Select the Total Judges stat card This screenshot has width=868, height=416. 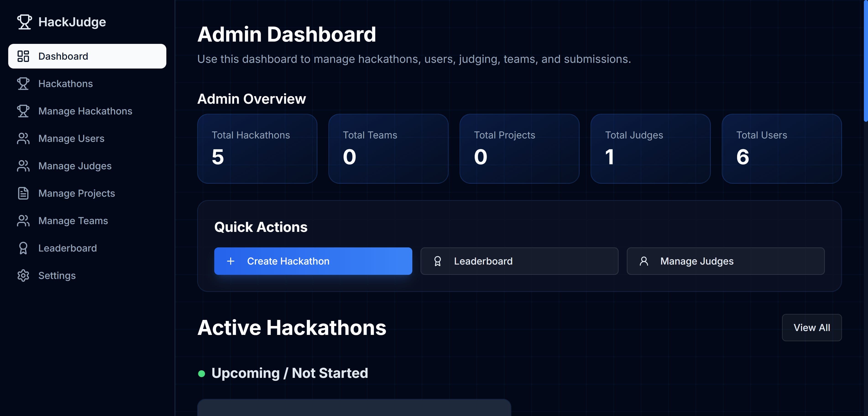650,149
